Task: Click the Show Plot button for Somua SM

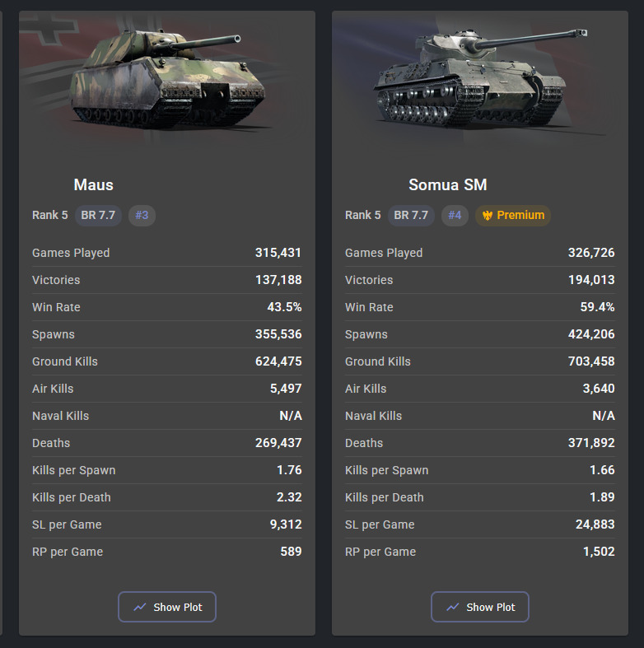Action: coord(480,607)
